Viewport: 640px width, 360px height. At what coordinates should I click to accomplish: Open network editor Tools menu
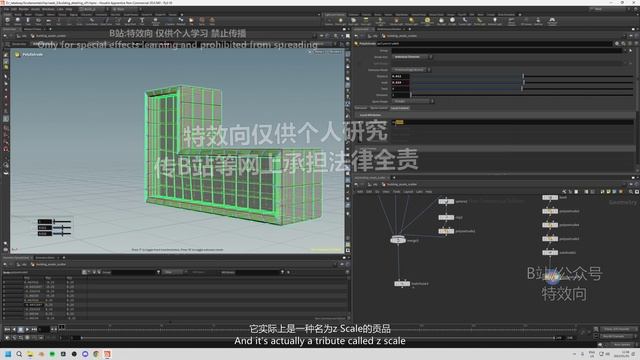396,191
